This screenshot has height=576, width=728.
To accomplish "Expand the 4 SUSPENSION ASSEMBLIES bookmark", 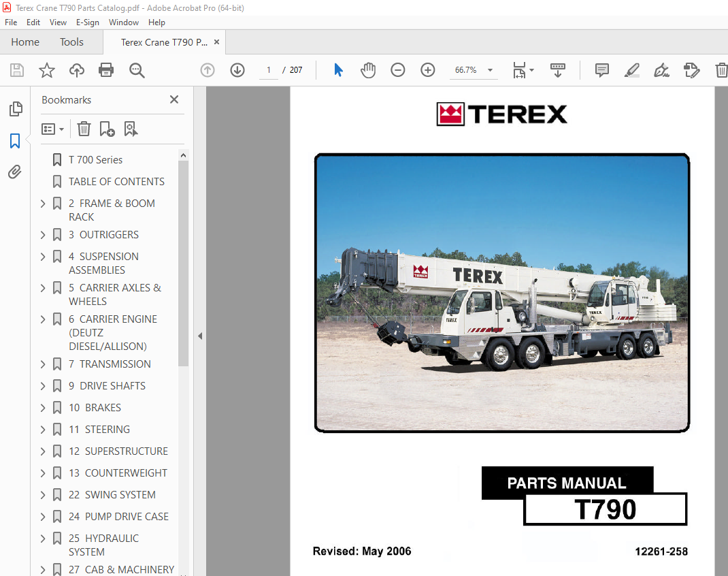I will pyautogui.click(x=43, y=257).
